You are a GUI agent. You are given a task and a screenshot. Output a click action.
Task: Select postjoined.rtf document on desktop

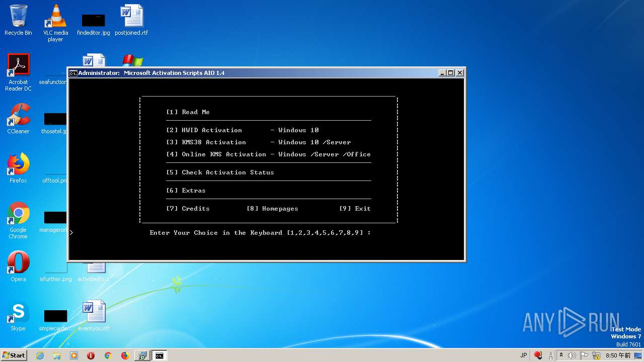[131, 20]
